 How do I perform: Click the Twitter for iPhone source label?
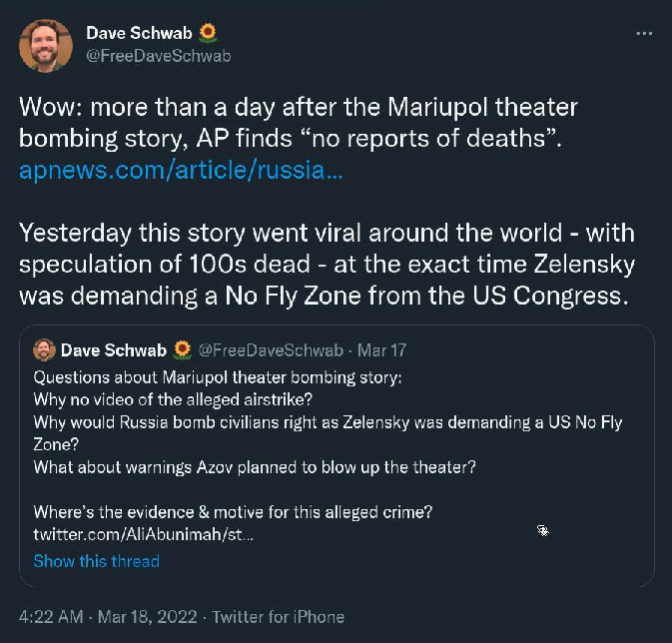279,617
